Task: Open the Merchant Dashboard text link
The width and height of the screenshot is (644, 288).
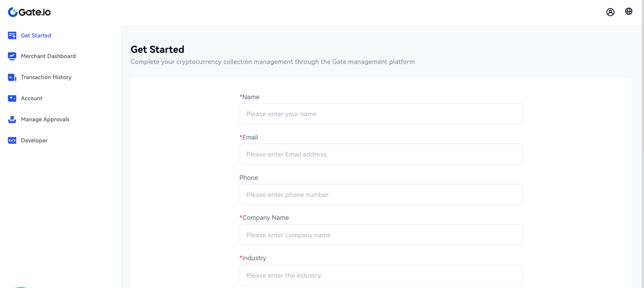Action: pos(48,56)
